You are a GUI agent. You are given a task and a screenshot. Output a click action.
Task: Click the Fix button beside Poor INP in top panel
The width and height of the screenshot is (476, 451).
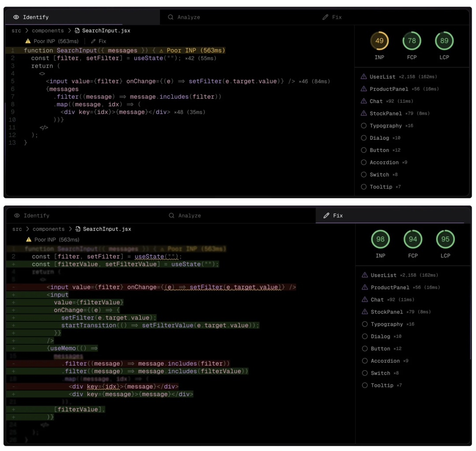point(99,41)
